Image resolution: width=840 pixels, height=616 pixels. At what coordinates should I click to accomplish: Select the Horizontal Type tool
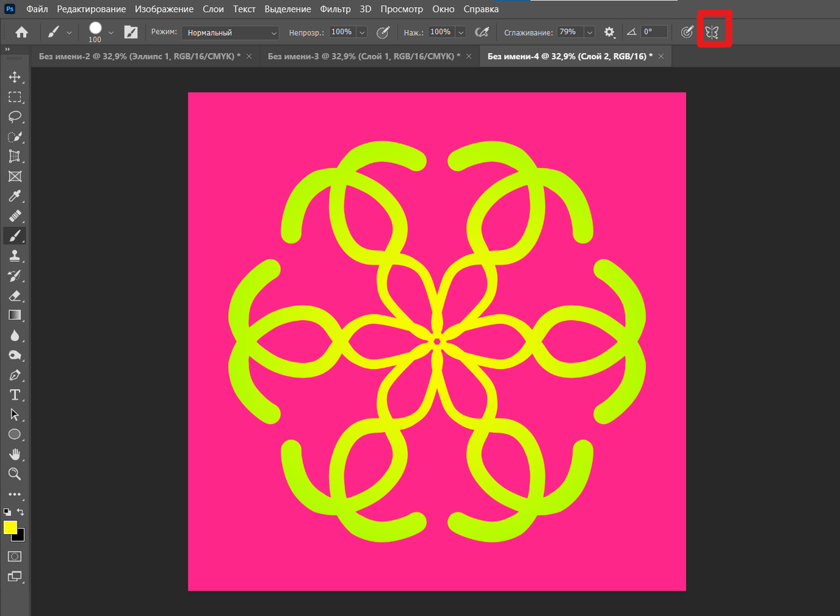click(x=15, y=395)
